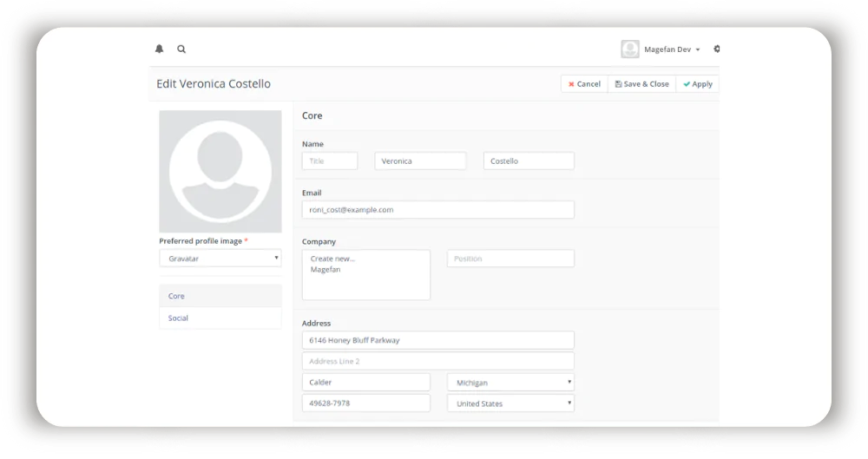Click the last name field Costello
868x459 pixels.
tap(529, 161)
